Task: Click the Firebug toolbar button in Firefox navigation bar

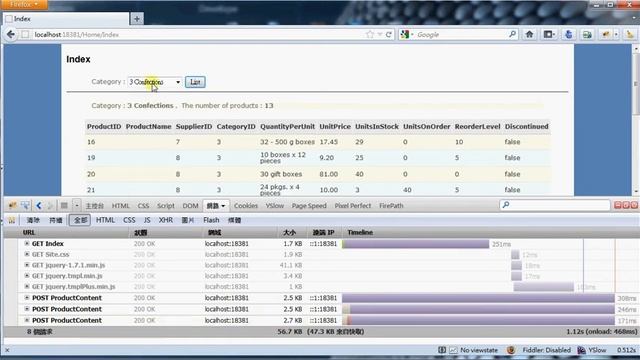Action: tap(606, 35)
